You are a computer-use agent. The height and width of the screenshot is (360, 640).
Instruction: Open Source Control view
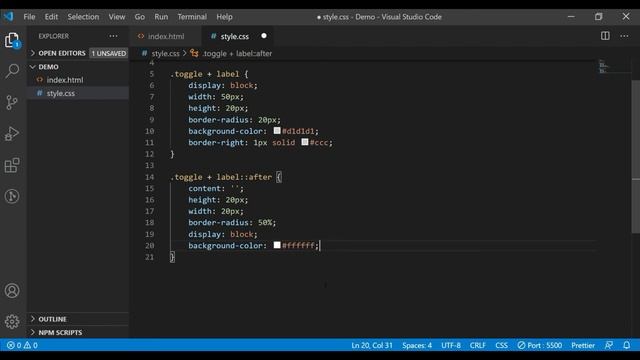(x=12, y=102)
